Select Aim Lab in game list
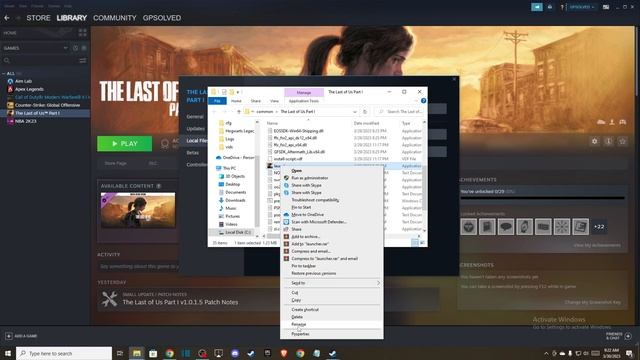Viewport: 640px width, 360px height. coord(23,81)
